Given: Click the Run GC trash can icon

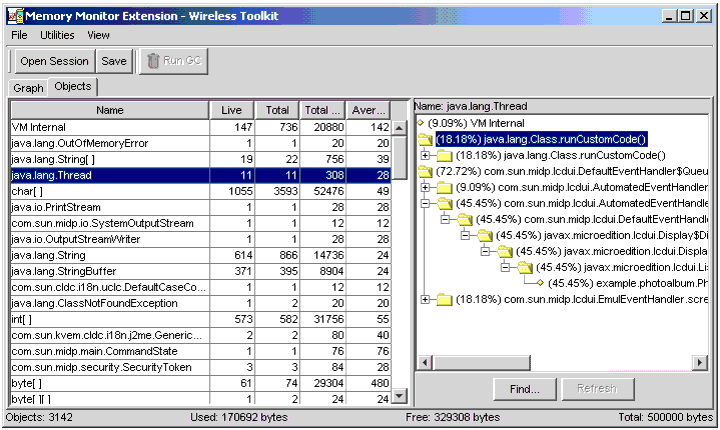Looking at the screenshot, I should [x=153, y=61].
